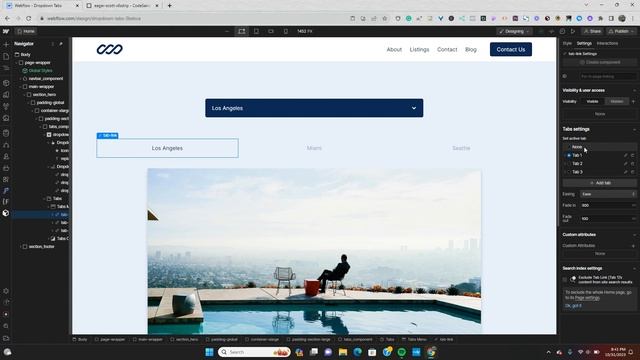
Task: Edit Tab 3 pencil icon
Action: pyautogui.click(x=625, y=172)
